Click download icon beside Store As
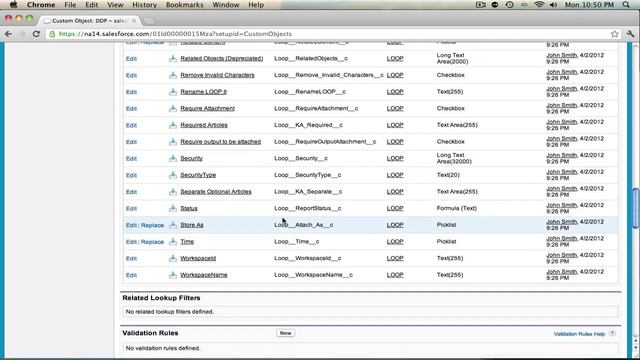 coord(173,225)
